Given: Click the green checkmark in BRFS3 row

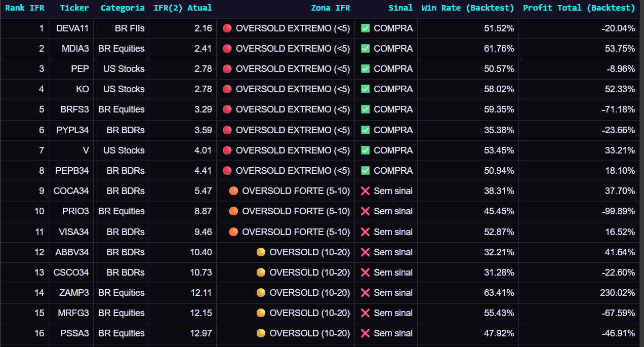Looking at the screenshot, I should click(x=365, y=109).
